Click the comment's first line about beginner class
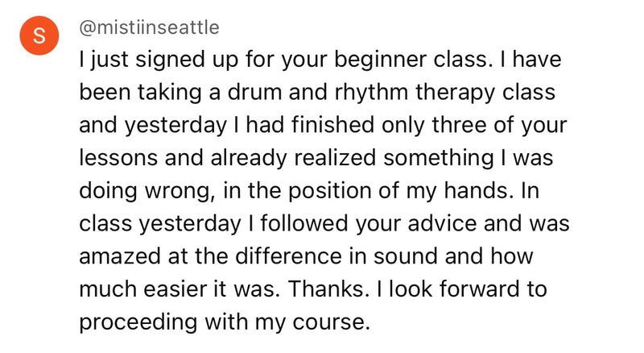This screenshot has height=353, width=644. pos(320,60)
